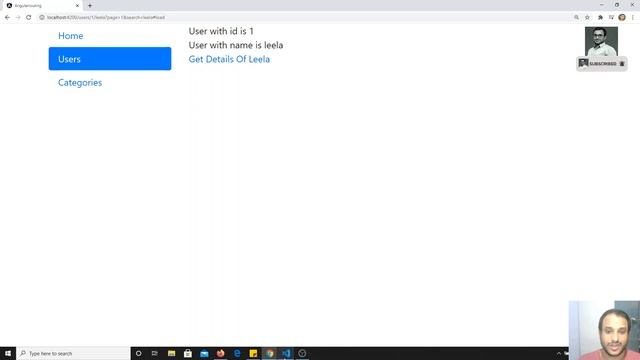Open Cortana circle on taskbar
This screenshot has width=640, height=360.
pos(138,353)
